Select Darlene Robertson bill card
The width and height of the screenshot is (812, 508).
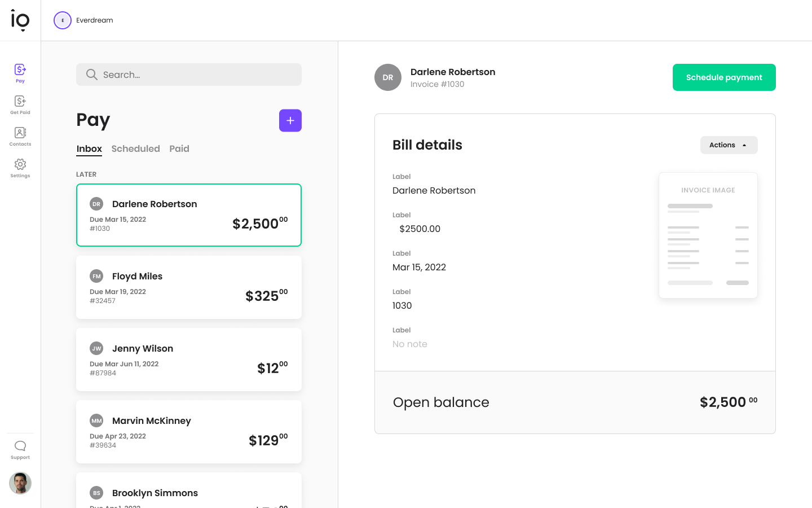pos(189,215)
